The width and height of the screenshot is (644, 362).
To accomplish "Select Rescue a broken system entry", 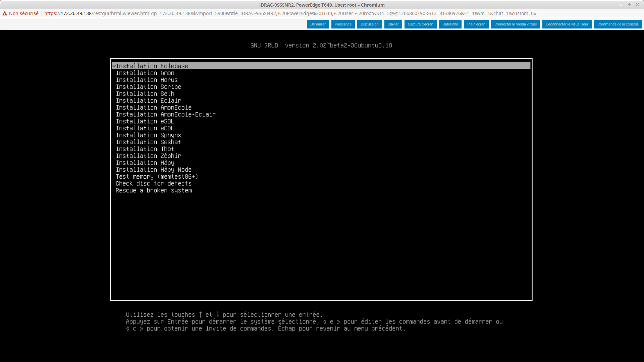I will click(154, 190).
